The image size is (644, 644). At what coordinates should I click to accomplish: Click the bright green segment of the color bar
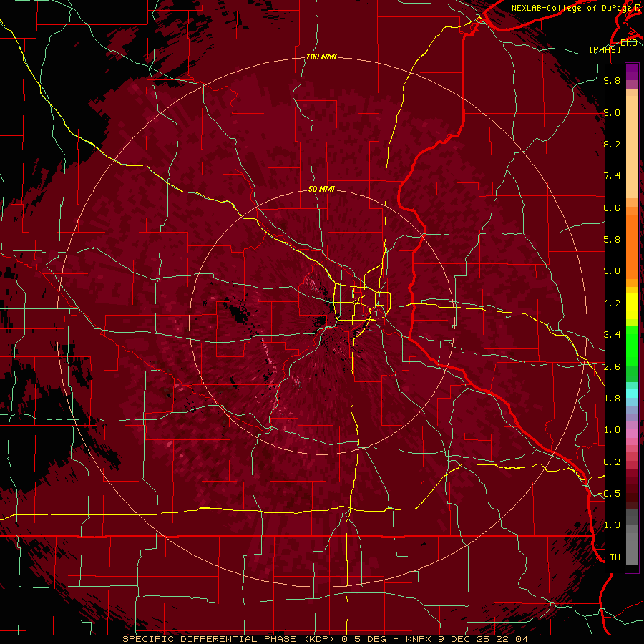point(632,344)
